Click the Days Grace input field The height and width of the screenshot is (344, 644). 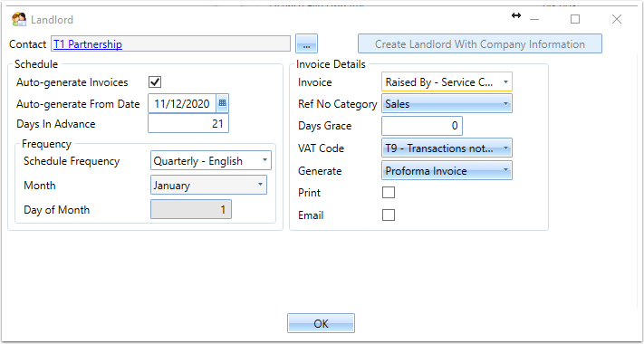[422, 126]
